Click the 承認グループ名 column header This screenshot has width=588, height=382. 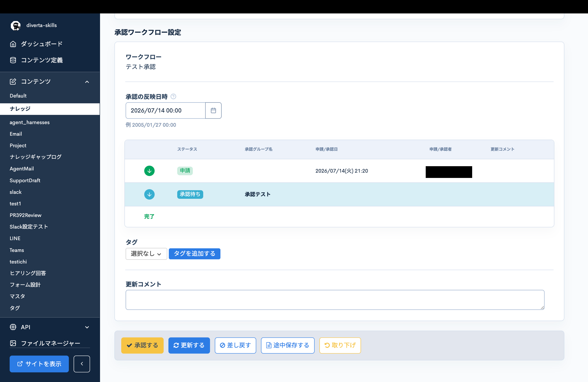258,149
